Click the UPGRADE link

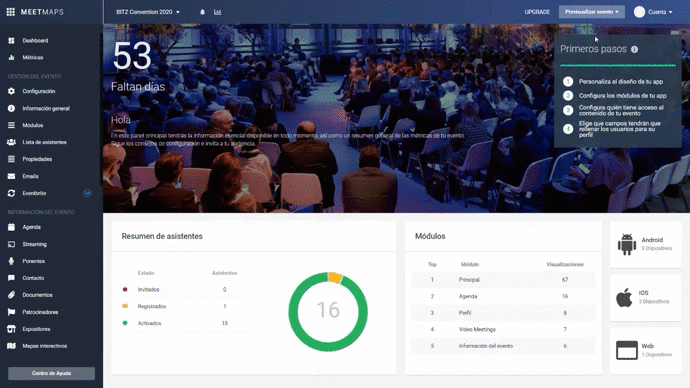coord(537,12)
